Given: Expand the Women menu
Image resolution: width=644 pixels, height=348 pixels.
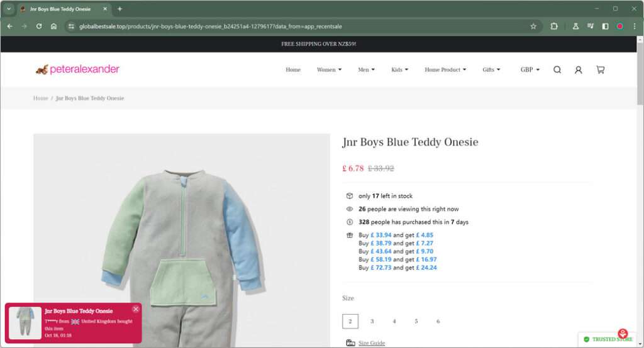Looking at the screenshot, I should [329, 70].
